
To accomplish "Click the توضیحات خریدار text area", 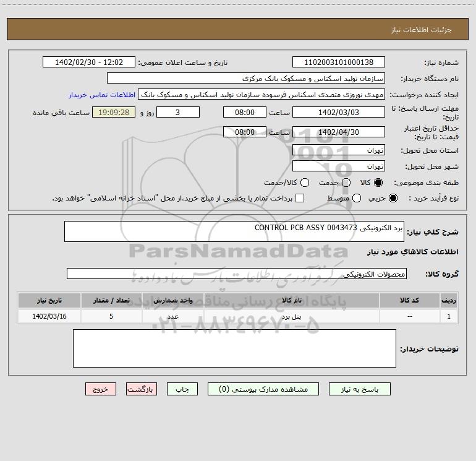I will pos(234,348).
